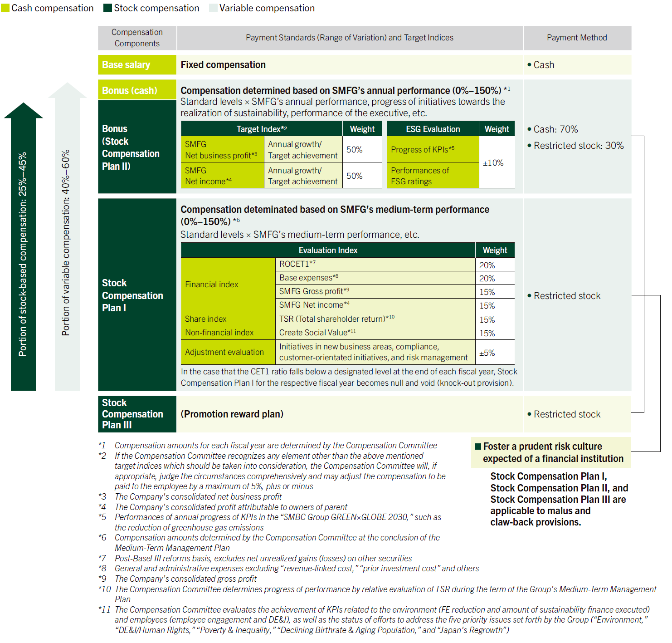672x643 pixels.
Task: Click the Share index cell
Action: (x=228, y=319)
